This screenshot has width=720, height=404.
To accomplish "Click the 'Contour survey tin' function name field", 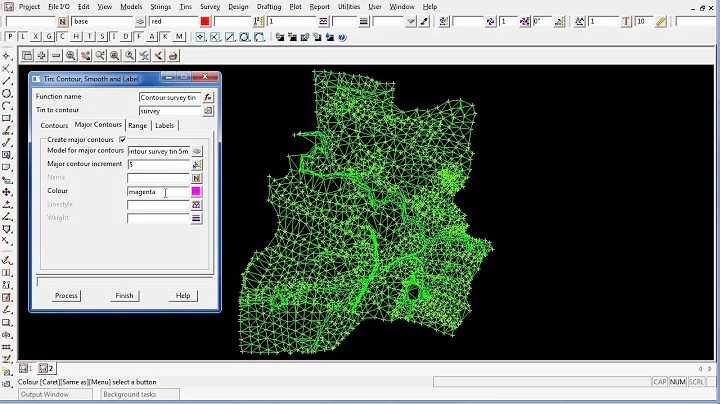I will pyautogui.click(x=170, y=97).
